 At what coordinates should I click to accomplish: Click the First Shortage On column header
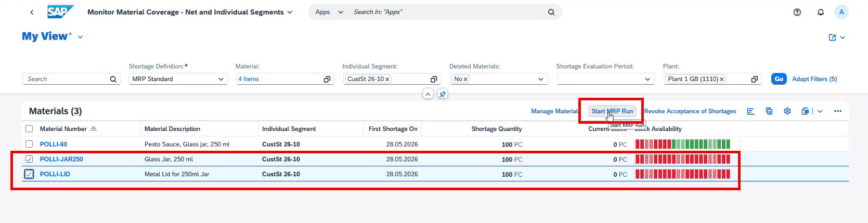(393, 129)
